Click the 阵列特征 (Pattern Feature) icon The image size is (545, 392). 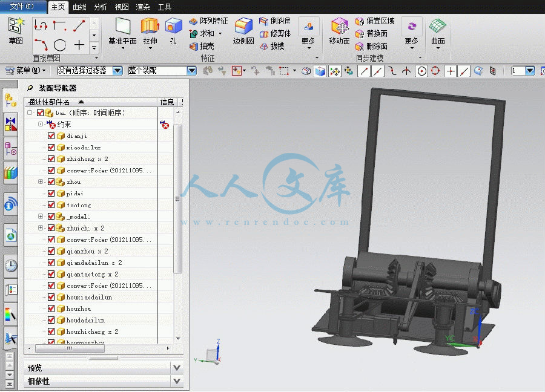[x=193, y=22]
